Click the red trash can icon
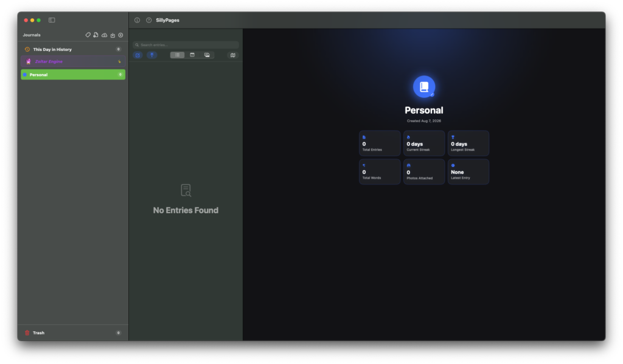This screenshot has height=364, width=623. [x=27, y=332]
